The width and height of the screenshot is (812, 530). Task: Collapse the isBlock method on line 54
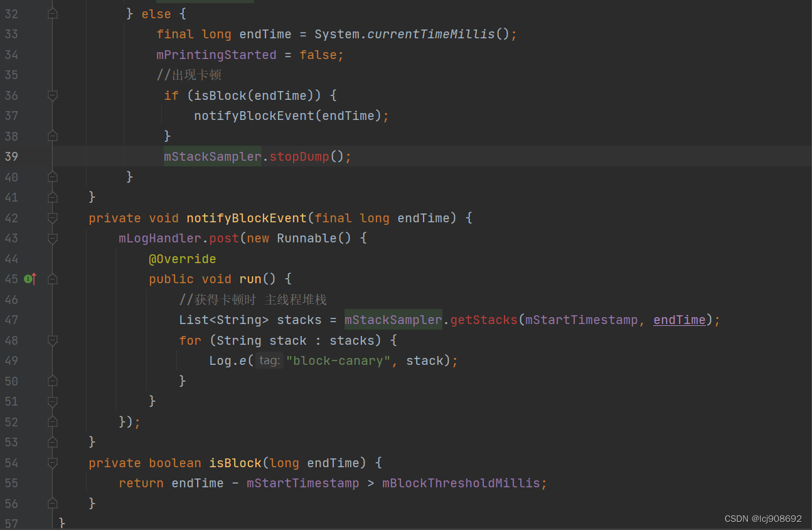[x=53, y=463]
